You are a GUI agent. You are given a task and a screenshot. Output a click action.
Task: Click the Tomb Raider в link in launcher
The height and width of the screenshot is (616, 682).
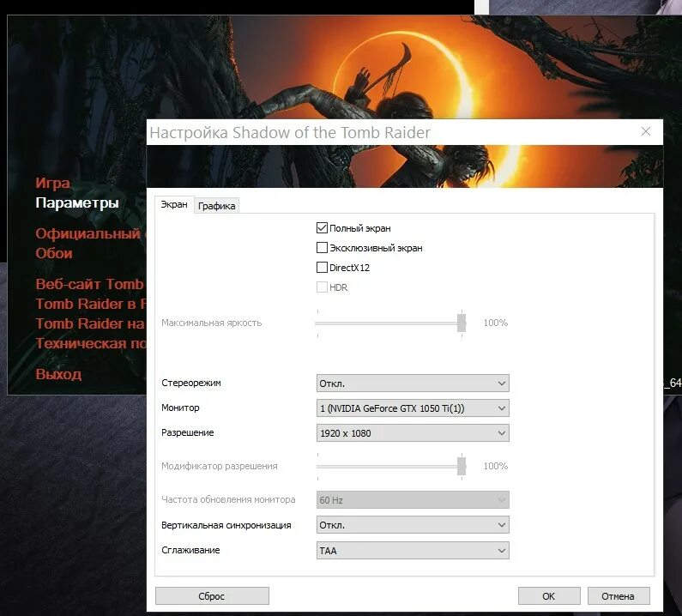[x=90, y=304]
